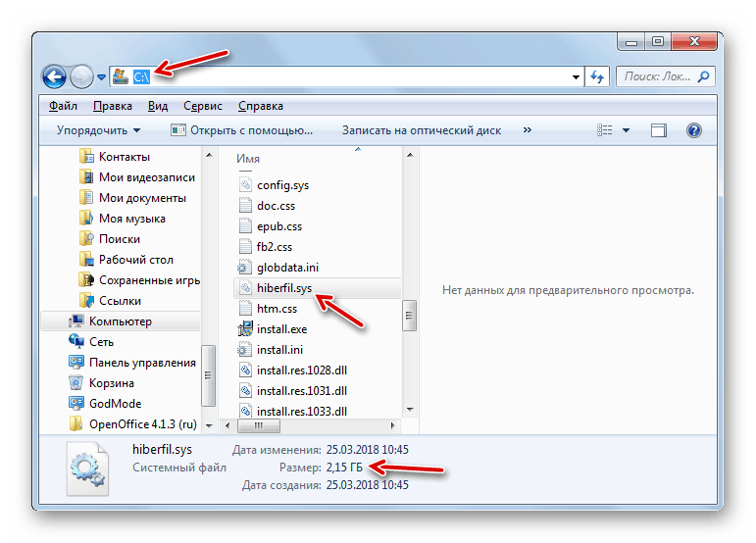Click the change view icon
Image resolution: width=756 pixels, height=543 pixels.
[x=605, y=130]
